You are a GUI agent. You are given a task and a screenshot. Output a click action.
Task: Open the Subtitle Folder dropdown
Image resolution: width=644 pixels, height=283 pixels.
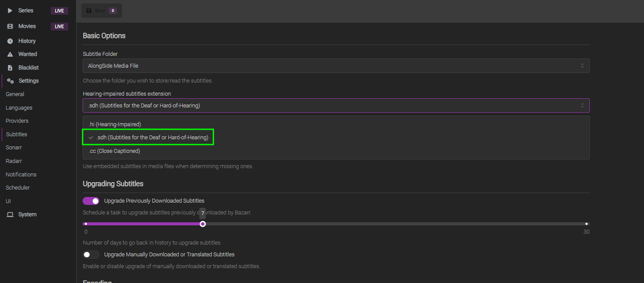336,66
